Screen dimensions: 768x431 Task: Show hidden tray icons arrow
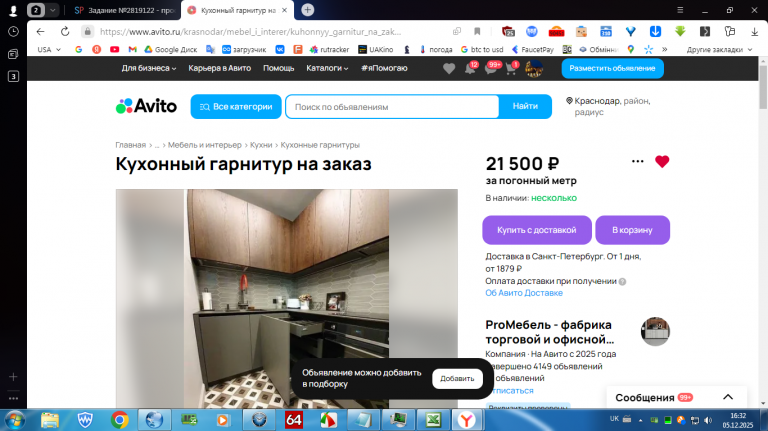[x=640, y=420]
